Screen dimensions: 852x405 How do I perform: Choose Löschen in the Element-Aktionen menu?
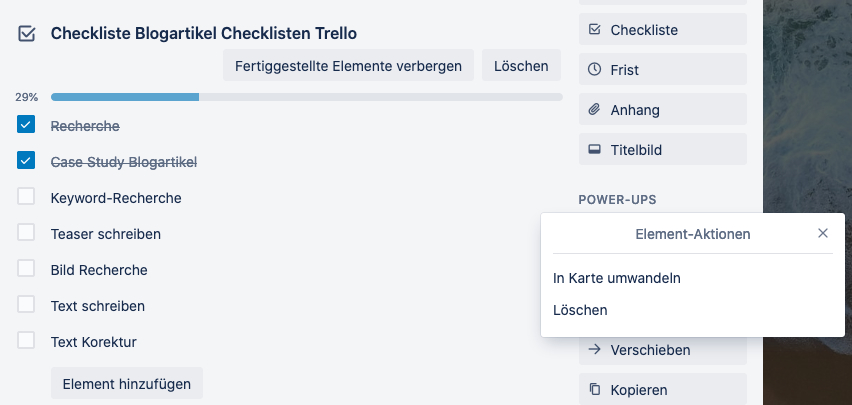pos(580,310)
